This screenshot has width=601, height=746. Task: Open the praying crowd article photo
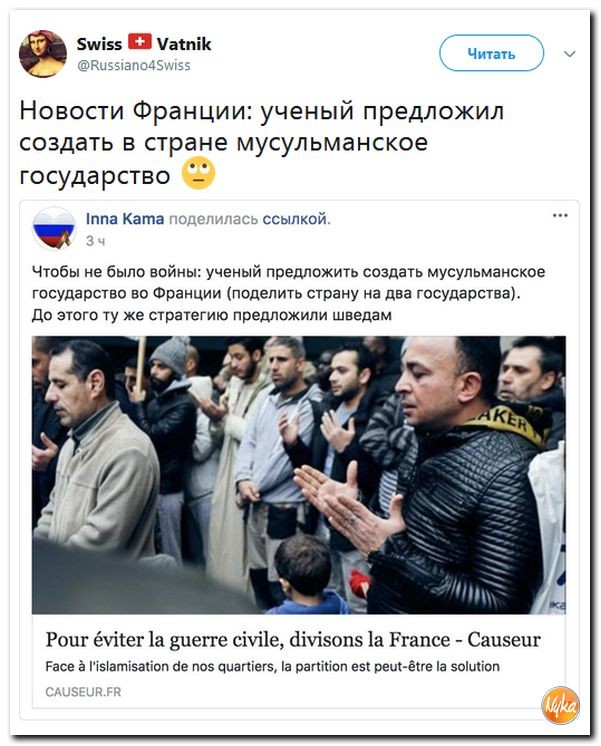(299, 474)
